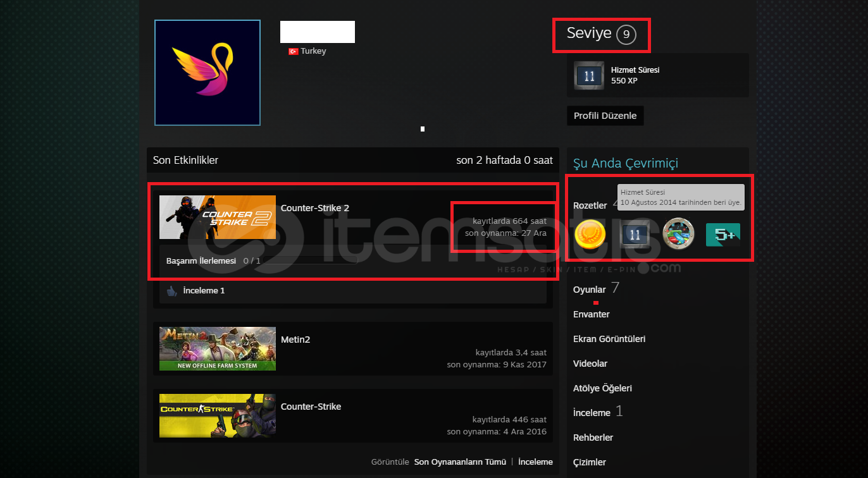Open Ekran Görüntüleri in the sidebar

(609, 339)
